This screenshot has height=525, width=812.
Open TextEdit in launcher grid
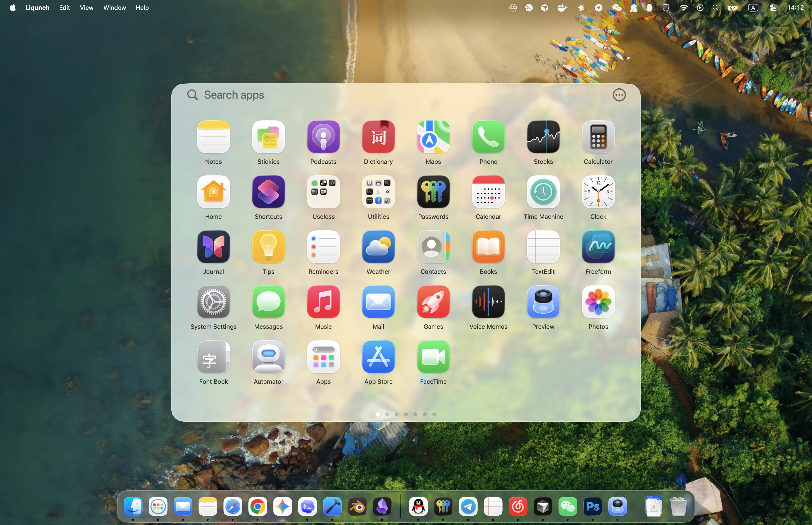[x=543, y=247]
